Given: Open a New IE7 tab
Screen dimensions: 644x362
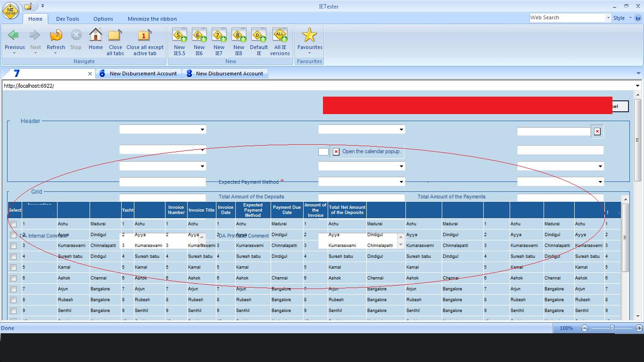Looking at the screenshot, I should pos(219,35).
